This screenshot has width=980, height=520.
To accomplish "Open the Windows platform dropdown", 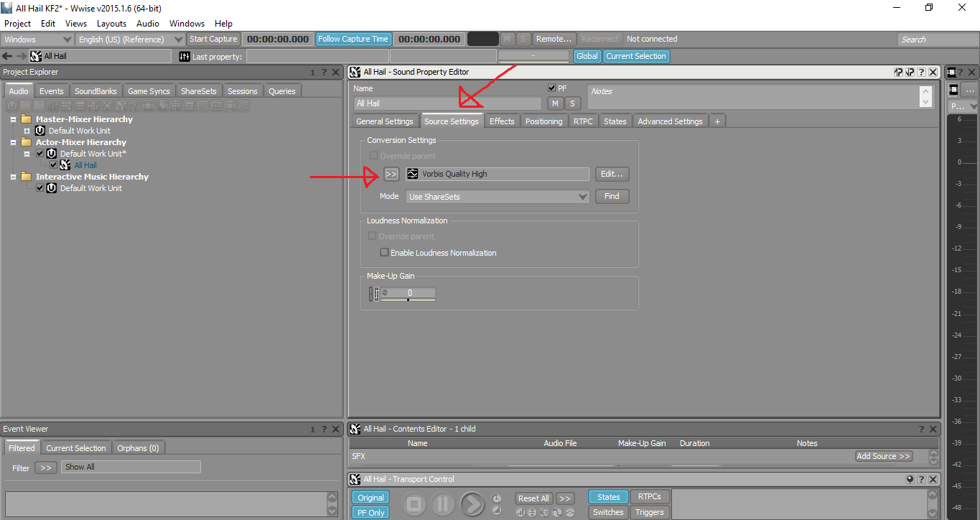I will [x=38, y=40].
